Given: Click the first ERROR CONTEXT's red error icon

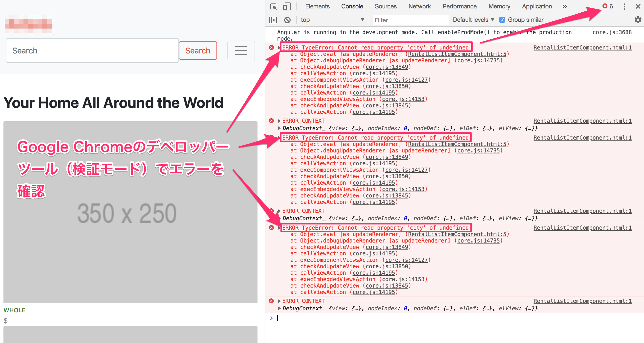Looking at the screenshot, I should click(x=271, y=121).
